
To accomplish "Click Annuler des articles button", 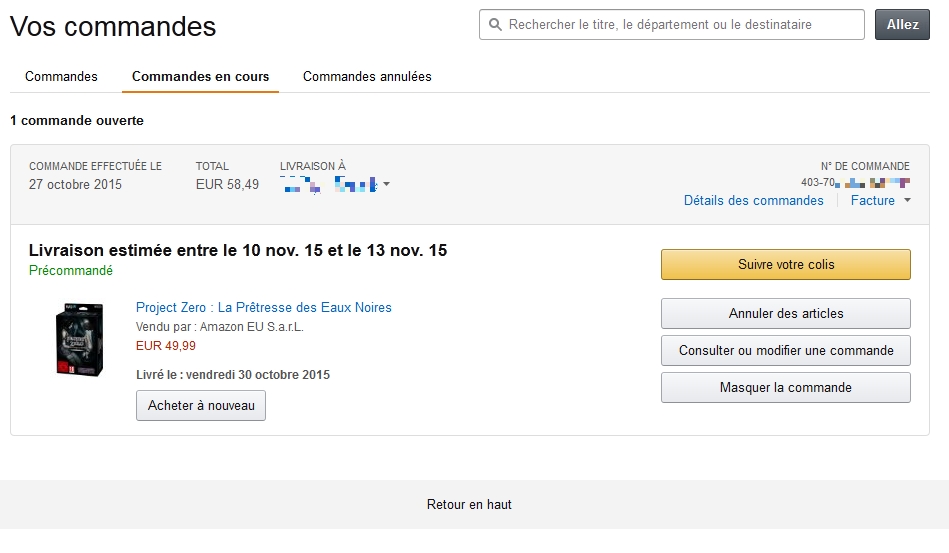I will (786, 313).
